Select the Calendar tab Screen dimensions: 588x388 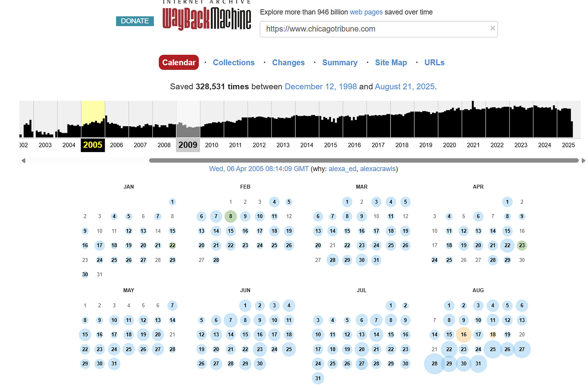(x=178, y=63)
